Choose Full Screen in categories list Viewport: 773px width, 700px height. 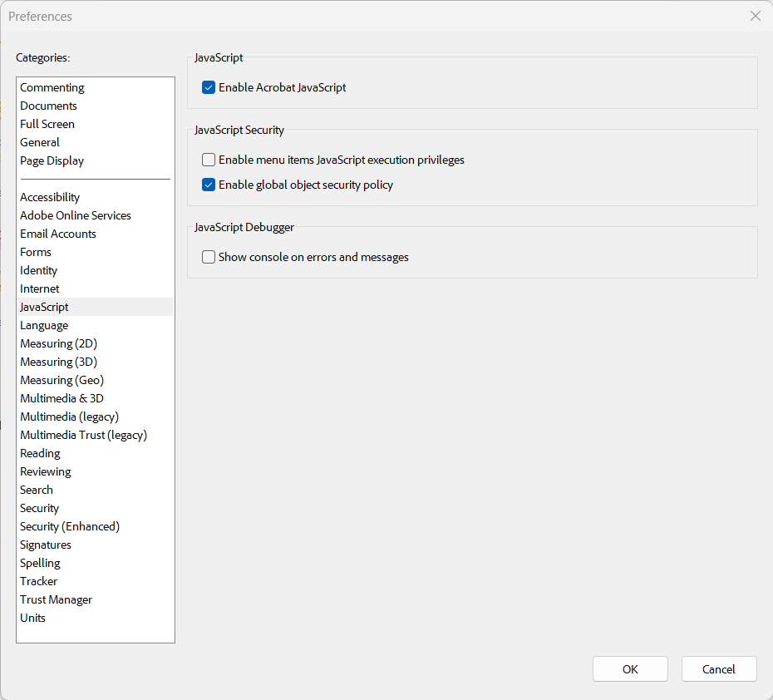tap(47, 124)
